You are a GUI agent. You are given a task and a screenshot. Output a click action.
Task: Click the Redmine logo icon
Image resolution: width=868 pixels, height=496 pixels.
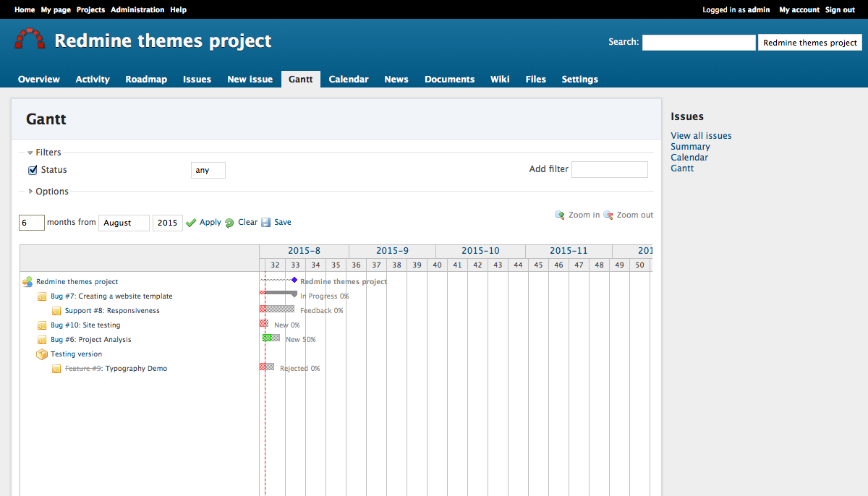click(x=30, y=40)
